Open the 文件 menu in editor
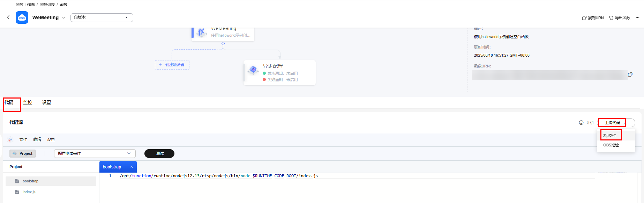644x203 pixels. [x=23, y=139]
